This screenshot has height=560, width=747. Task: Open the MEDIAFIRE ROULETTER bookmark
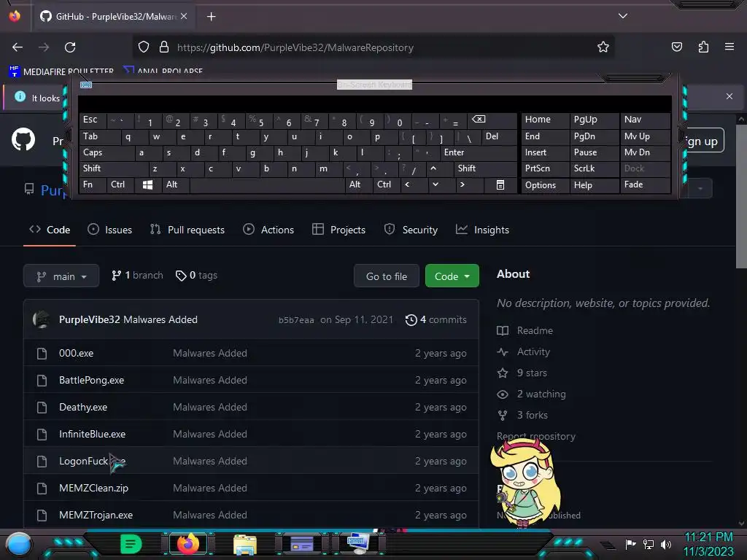coord(61,71)
